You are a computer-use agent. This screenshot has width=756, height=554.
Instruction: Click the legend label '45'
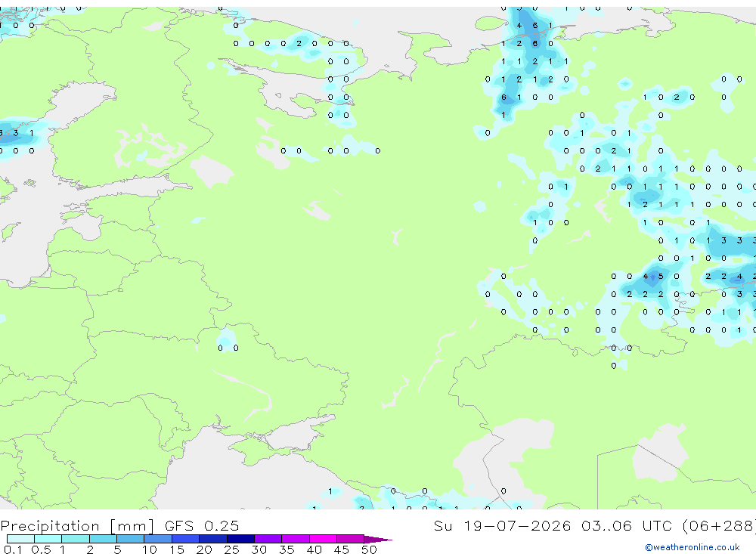[342, 549]
